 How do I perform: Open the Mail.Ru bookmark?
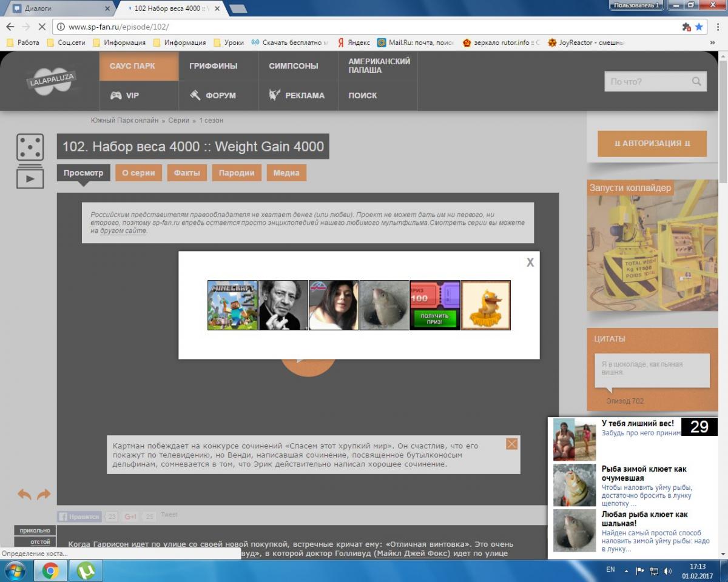click(x=416, y=42)
